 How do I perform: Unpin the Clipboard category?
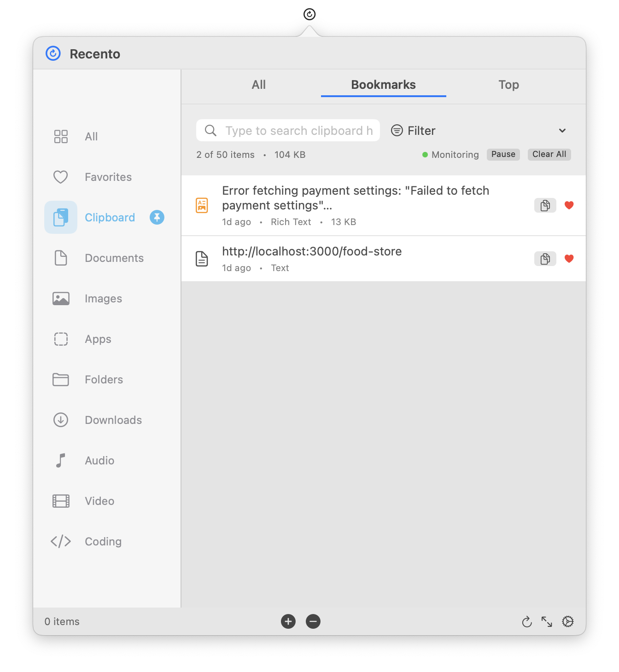point(157,217)
